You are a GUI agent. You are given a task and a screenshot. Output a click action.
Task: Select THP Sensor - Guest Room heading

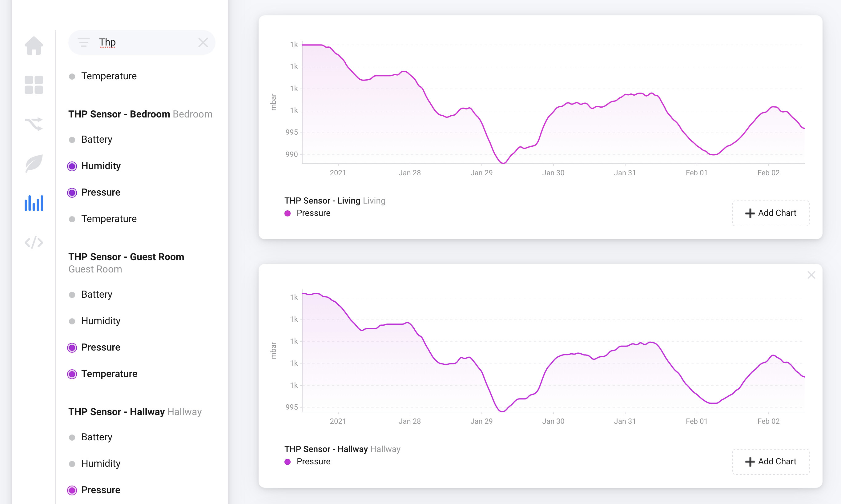click(126, 257)
